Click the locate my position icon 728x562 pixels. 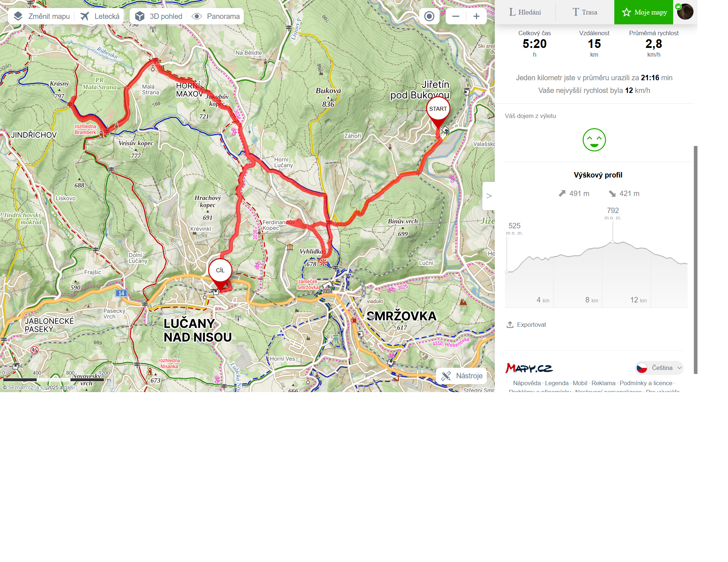pos(429,16)
